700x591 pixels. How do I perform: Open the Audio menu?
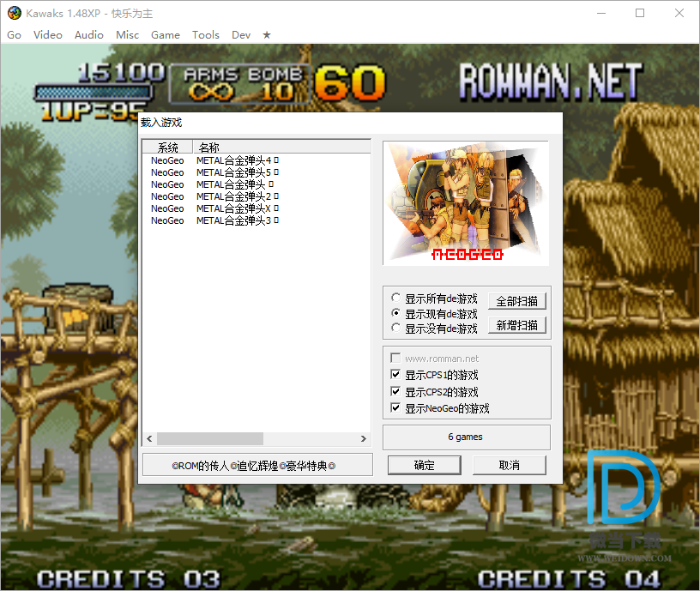pyautogui.click(x=89, y=35)
